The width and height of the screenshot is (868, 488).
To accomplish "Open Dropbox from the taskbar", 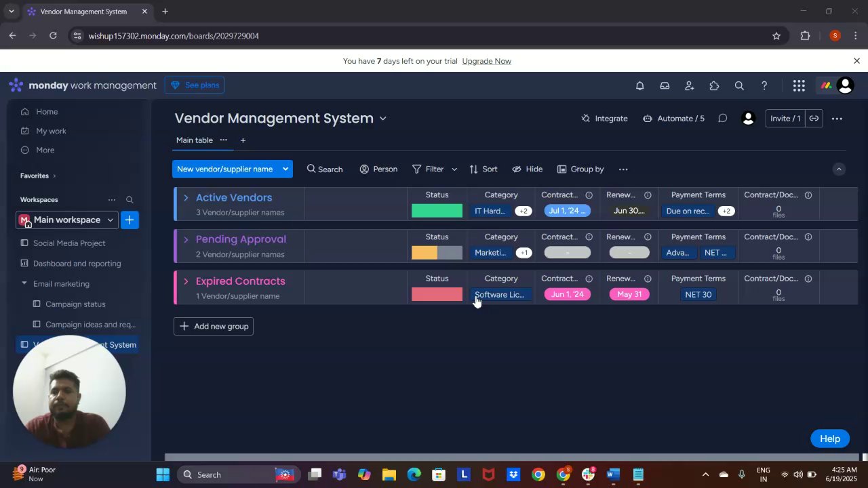I will pyautogui.click(x=513, y=474).
